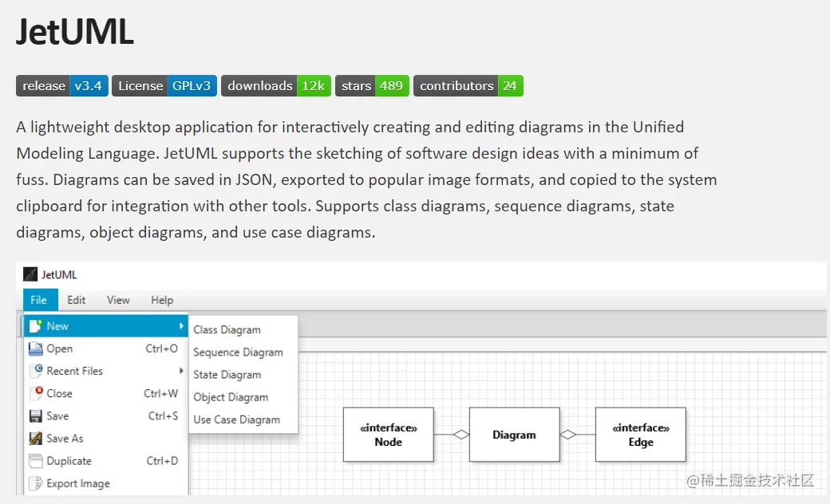Select the New menu entry
Image resolution: width=830 pixels, height=504 pixels.
point(106,326)
